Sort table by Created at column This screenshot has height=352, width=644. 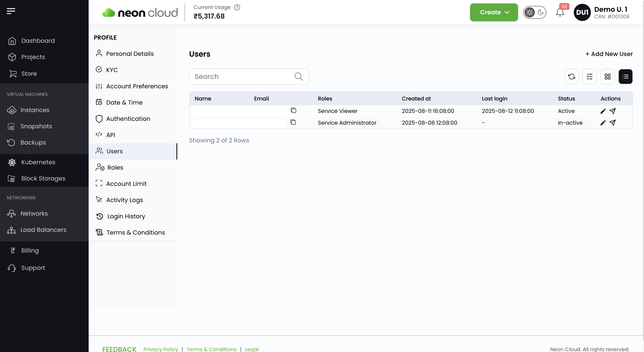point(416,99)
